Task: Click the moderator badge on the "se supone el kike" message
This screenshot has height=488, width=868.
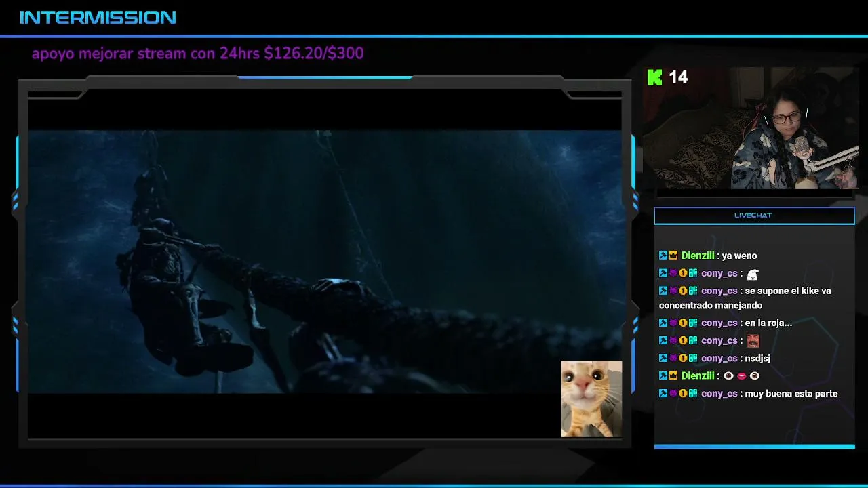Action: coord(663,291)
